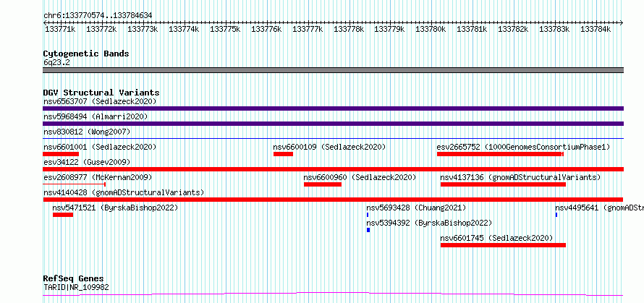Click the 133771k ruler position

pos(60,29)
